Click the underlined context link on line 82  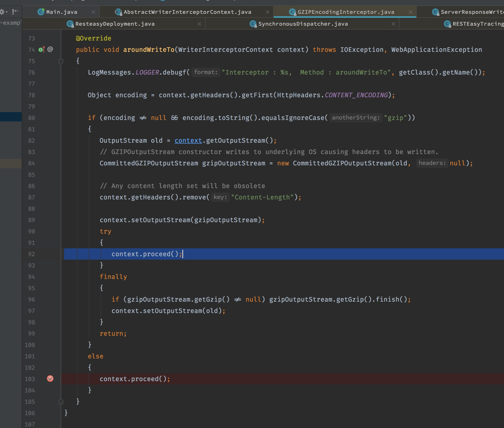point(188,140)
